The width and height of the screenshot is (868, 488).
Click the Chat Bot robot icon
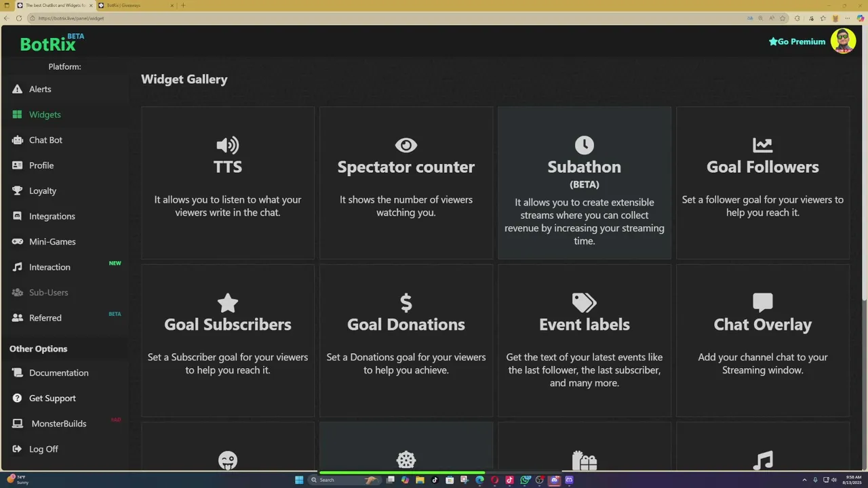(17, 140)
